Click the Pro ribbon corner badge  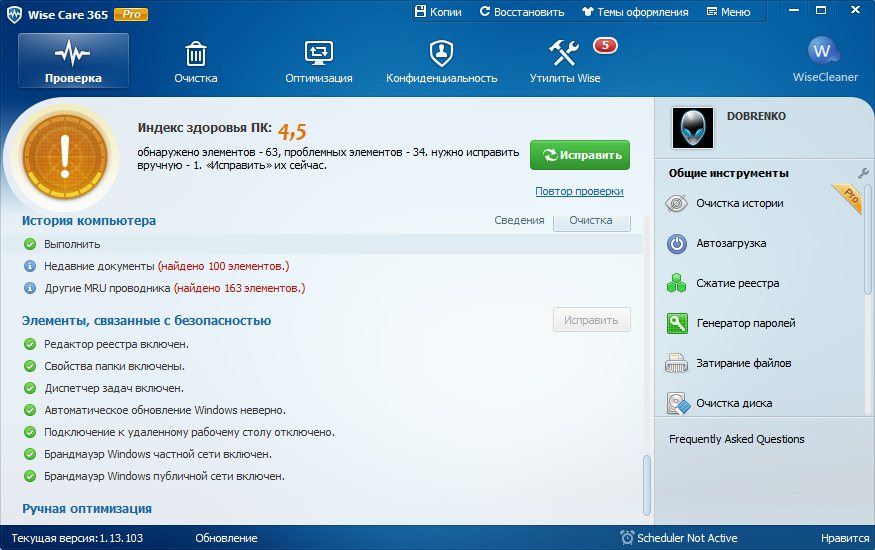tap(849, 198)
